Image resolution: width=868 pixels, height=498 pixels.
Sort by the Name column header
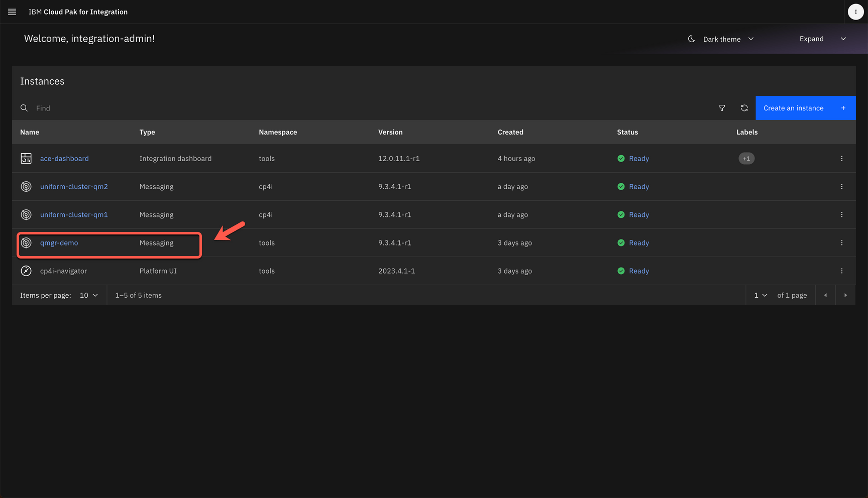point(30,132)
